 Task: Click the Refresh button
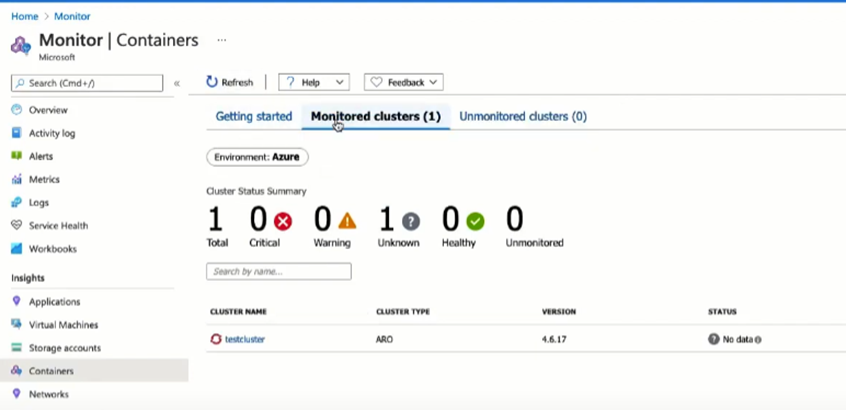click(229, 82)
